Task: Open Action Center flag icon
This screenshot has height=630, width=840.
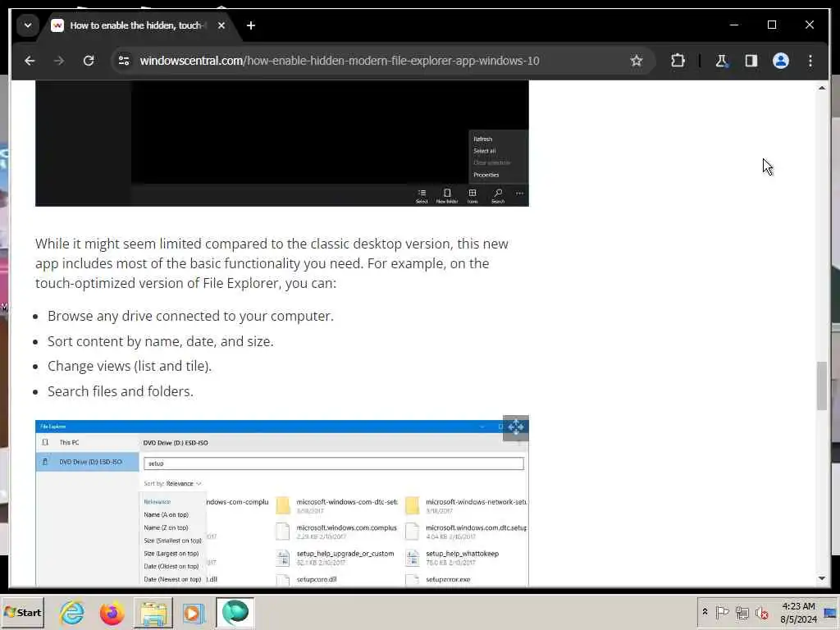Action: (722, 612)
